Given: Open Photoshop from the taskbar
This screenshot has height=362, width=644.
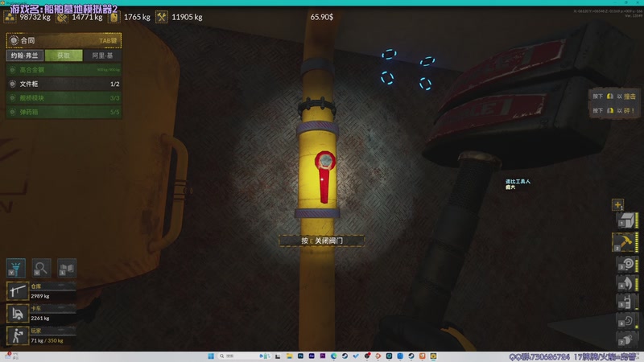Looking at the screenshot, I should click(x=300, y=356).
